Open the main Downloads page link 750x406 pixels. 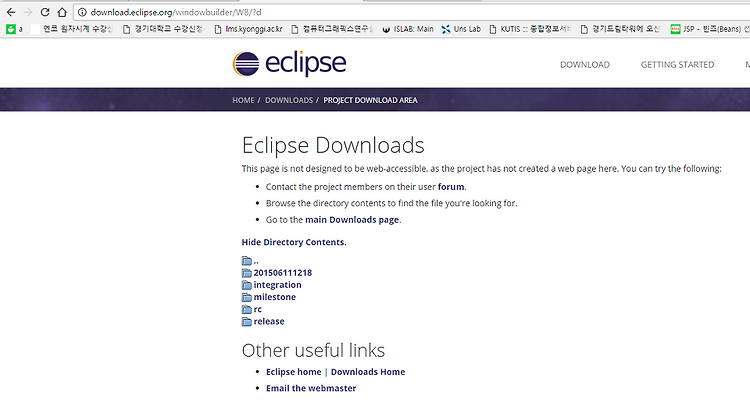point(352,219)
